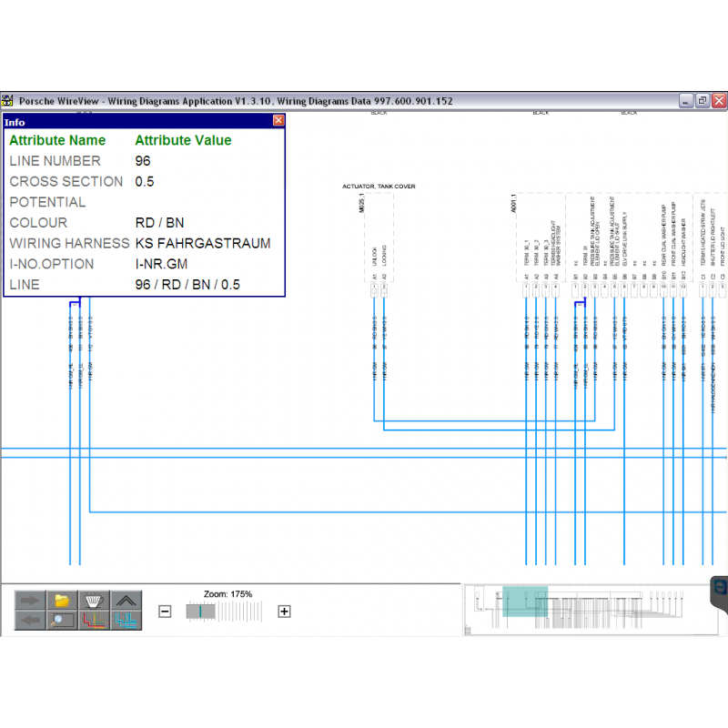Increase zoom with the plus button
This screenshot has width=728, height=728.
pyautogui.click(x=284, y=612)
